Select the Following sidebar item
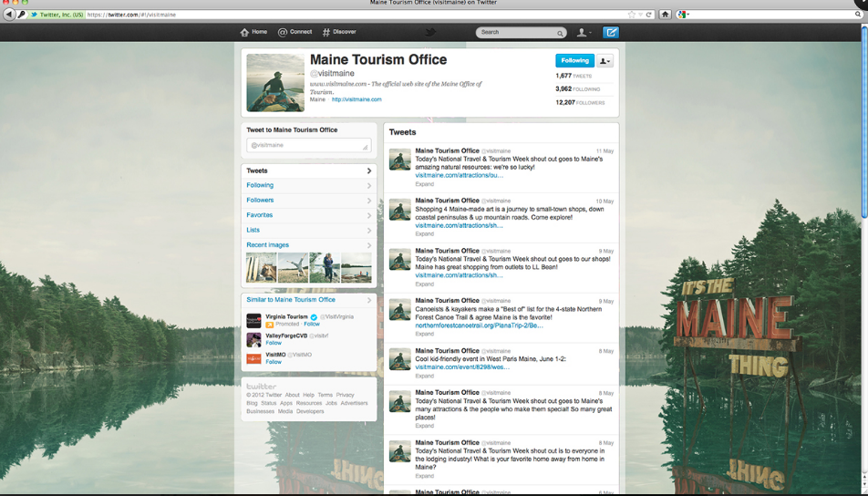Viewport: 868px width, 496px height. (x=309, y=185)
